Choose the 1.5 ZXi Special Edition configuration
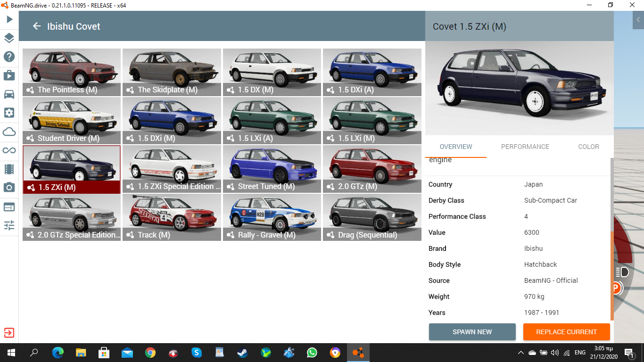This screenshot has height=362, width=644. coord(172,169)
